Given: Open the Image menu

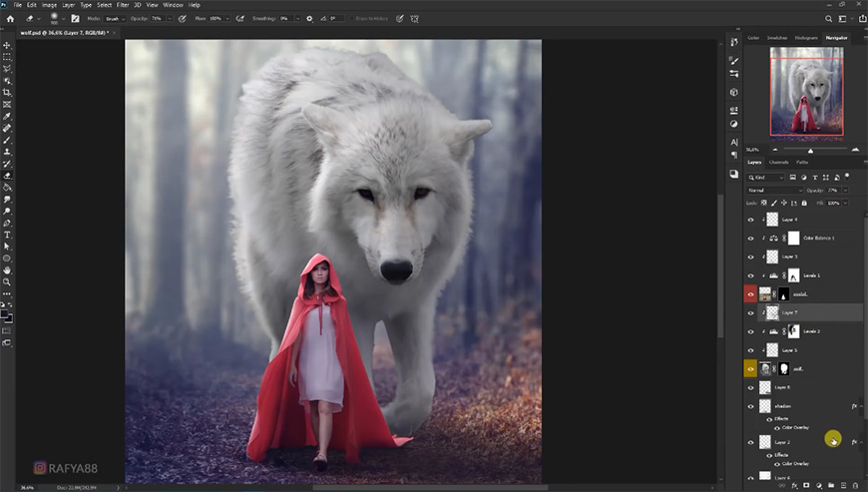Looking at the screenshot, I should 49,5.
